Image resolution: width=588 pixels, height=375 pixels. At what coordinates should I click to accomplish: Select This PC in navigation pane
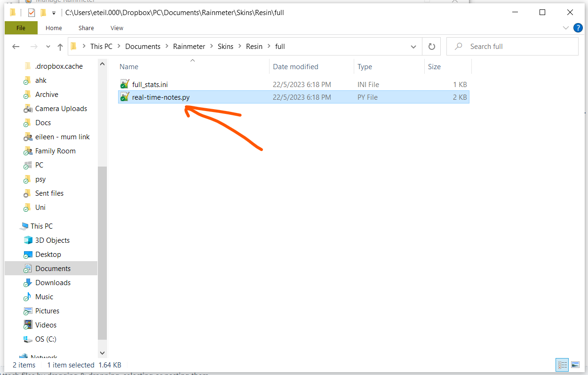click(x=41, y=226)
